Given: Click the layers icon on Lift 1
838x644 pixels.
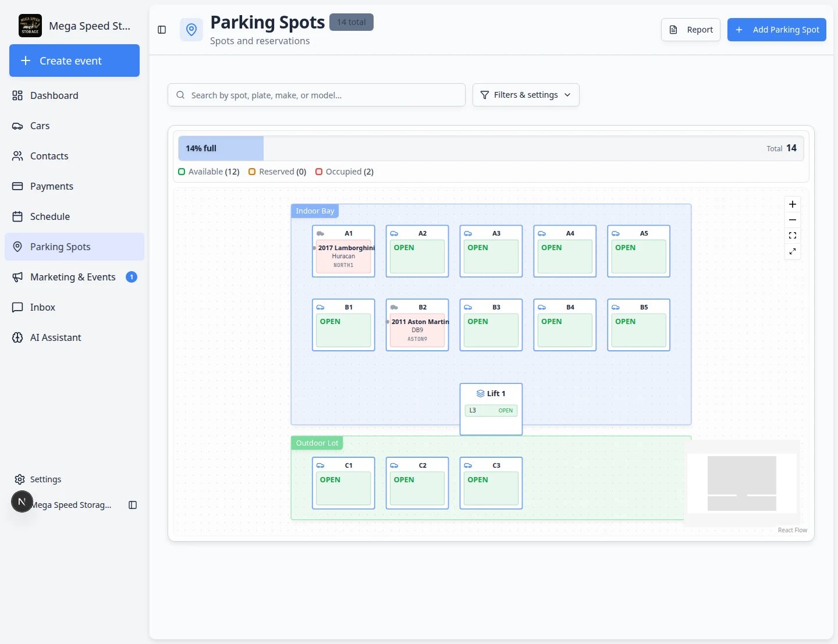Looking at the screenshot, I should point(480,394).
